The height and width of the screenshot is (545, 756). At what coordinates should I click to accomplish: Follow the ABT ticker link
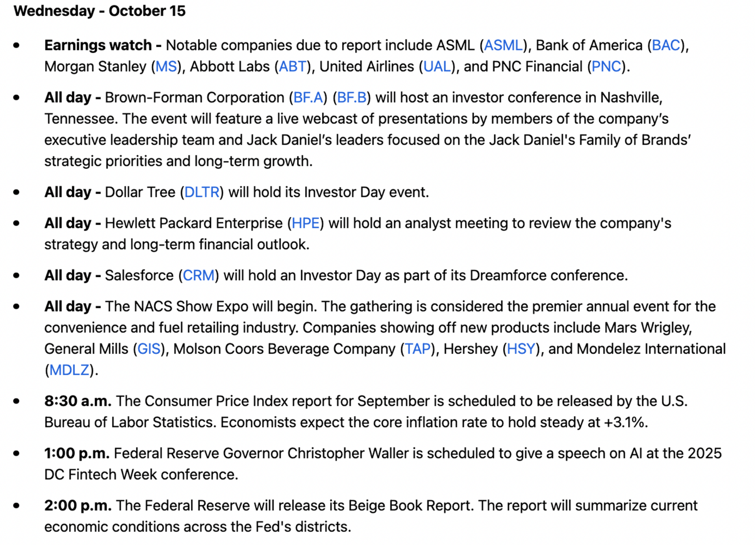[292, 67]
